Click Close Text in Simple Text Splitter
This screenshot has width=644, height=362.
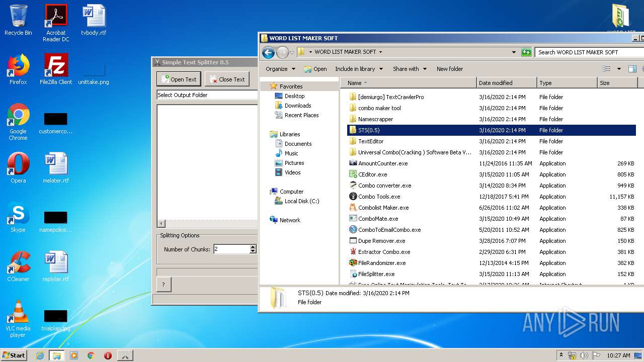click(227, 79)
